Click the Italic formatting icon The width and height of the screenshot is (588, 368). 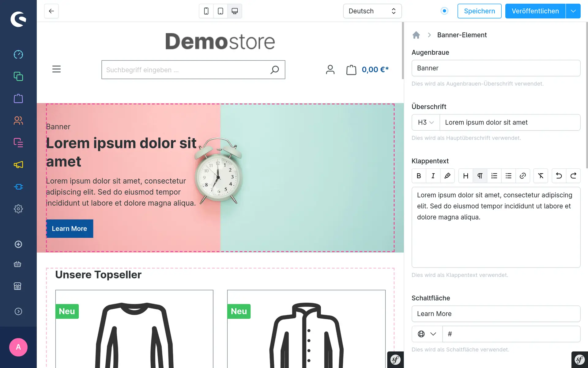point(433,176)
